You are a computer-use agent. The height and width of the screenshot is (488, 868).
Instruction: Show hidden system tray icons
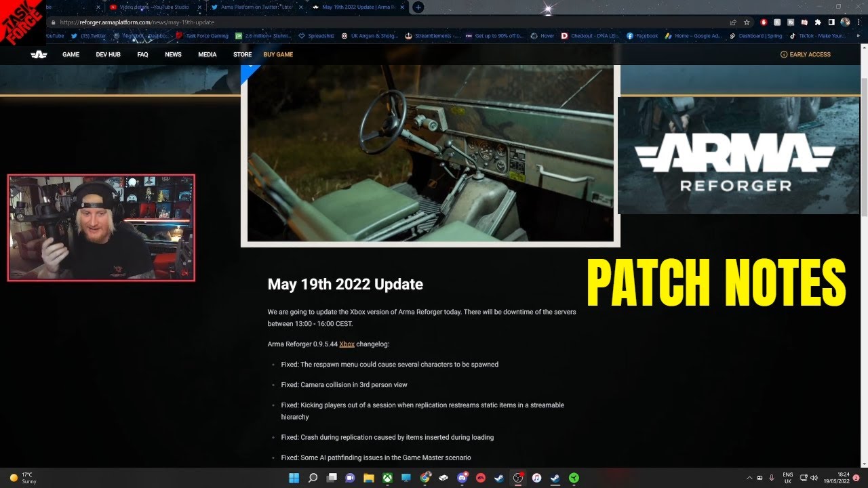[749, 478]
